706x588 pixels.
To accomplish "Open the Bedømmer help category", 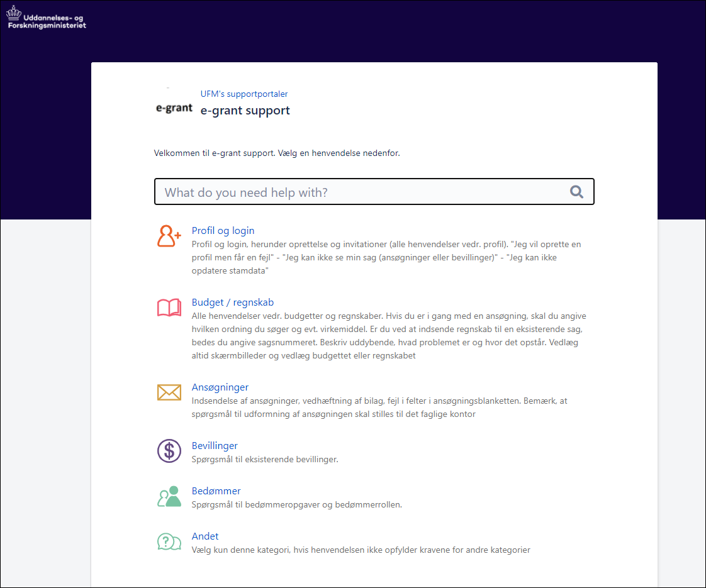I will 216,491.
